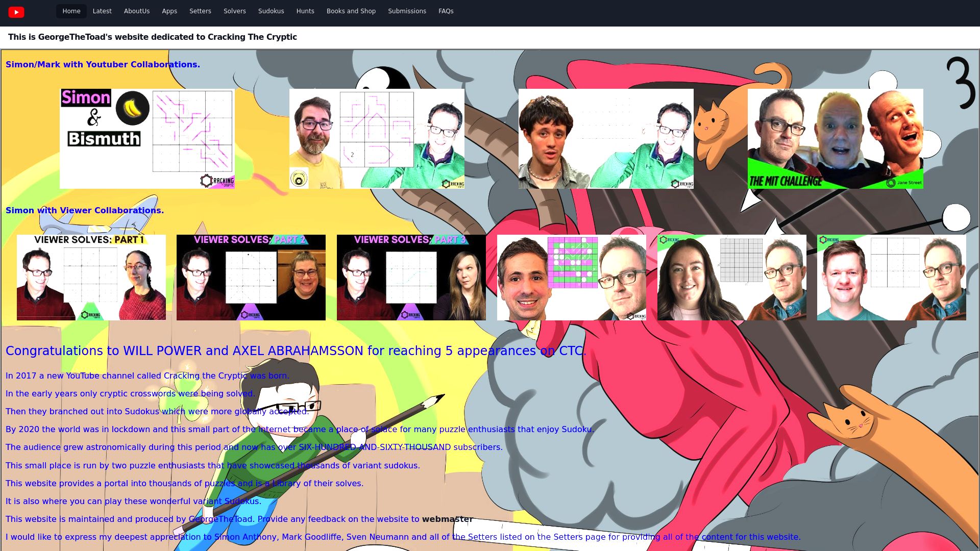The height and width of the screenshot is (551, 980).
Task: Open the Sudokus menu item
Action: (271, 11)
